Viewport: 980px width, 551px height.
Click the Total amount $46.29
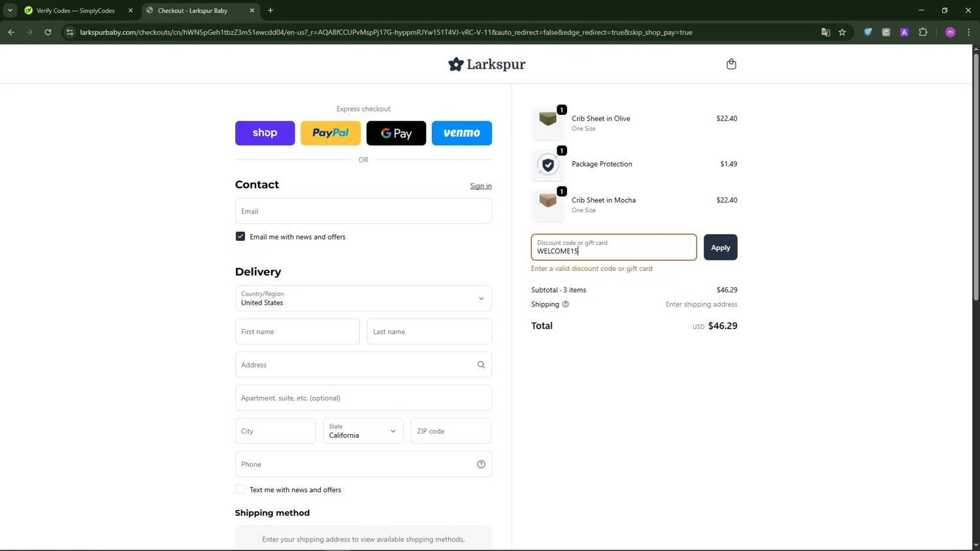[723, 326]
